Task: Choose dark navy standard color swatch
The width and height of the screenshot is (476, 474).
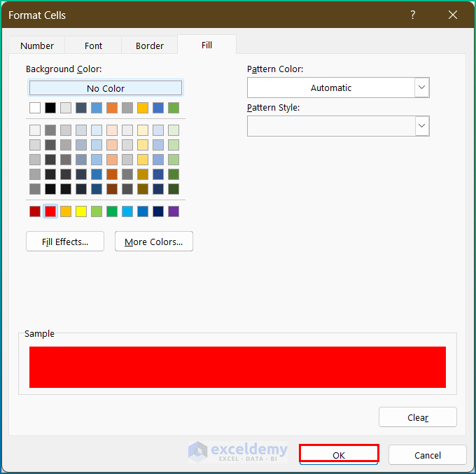Action: (x=158, y=211)
